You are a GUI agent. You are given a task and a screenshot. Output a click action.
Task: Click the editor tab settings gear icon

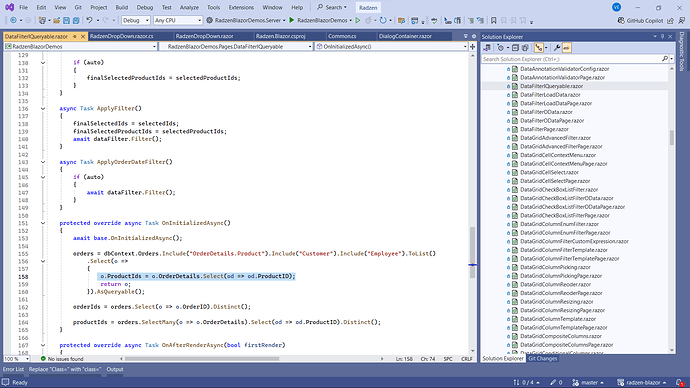pos(474,37)
